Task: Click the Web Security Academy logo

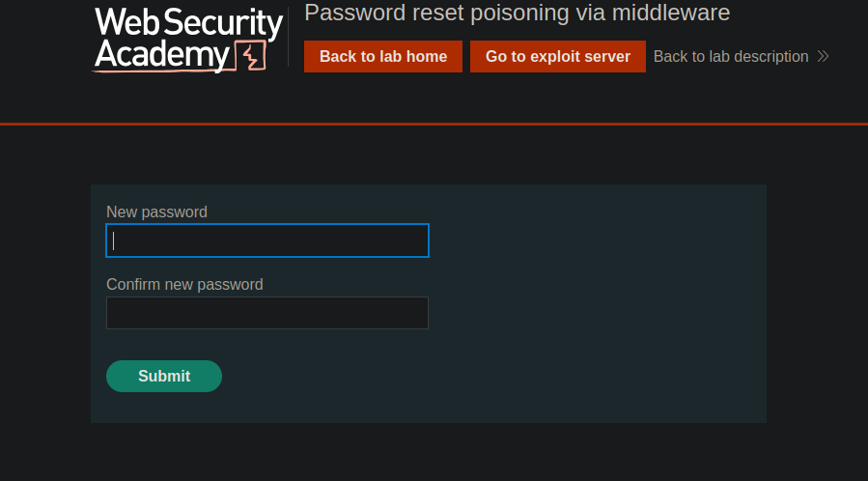Action: tap(188, 39)
